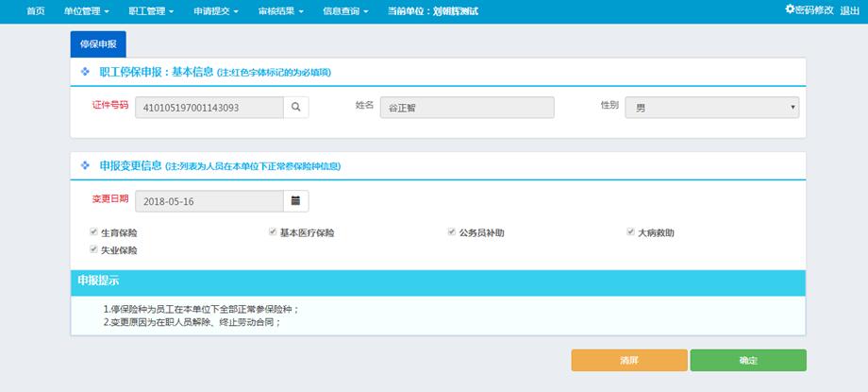Toggle the 大病救助 checkbox
The height and width of the screenshot is (392, 868).
(631, 232)
